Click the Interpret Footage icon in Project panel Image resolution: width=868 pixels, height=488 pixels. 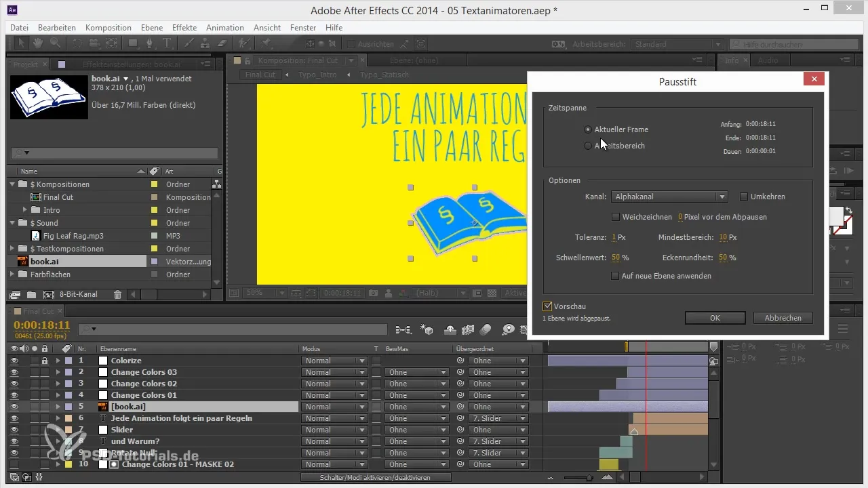tap(14, 295)
